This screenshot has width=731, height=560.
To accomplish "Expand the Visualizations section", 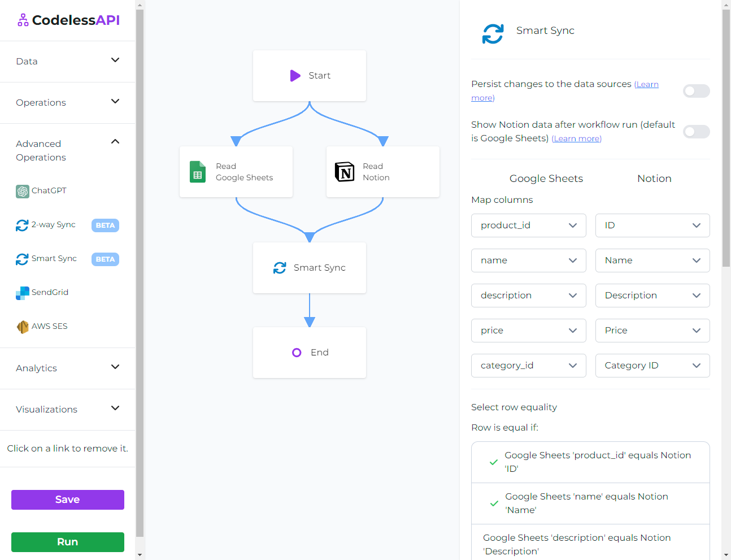I will tap(67, 409).
